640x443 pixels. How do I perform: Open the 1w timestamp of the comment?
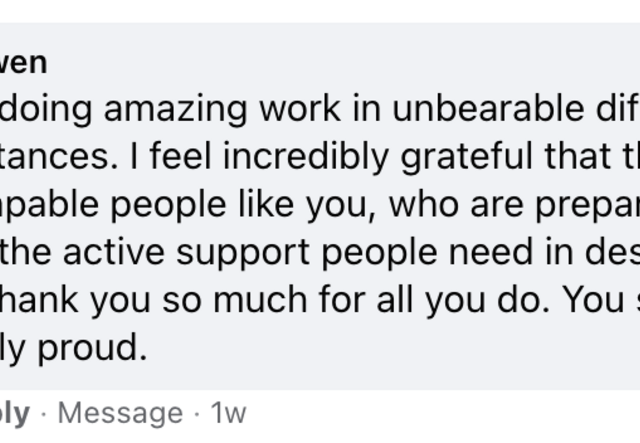(227, 412)
